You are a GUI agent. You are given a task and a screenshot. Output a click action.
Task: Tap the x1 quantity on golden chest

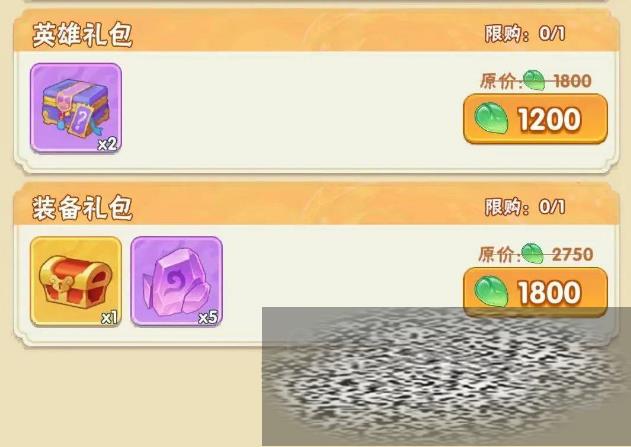tap(109, 317)
